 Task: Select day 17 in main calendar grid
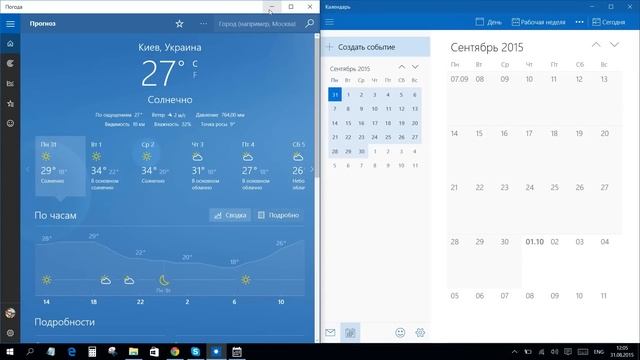(x=534, y=152)
